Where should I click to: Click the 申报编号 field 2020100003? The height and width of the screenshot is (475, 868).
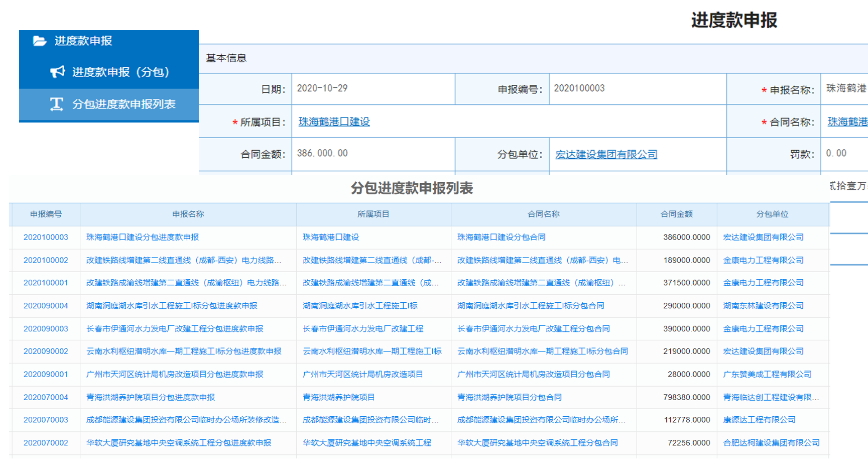[638, 89]
